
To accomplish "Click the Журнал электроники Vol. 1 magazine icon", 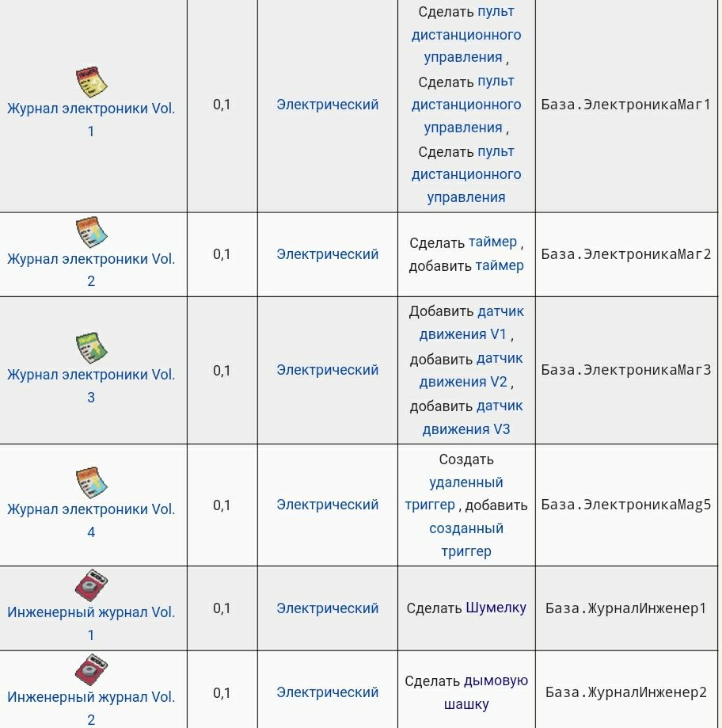I will [91, 82].
